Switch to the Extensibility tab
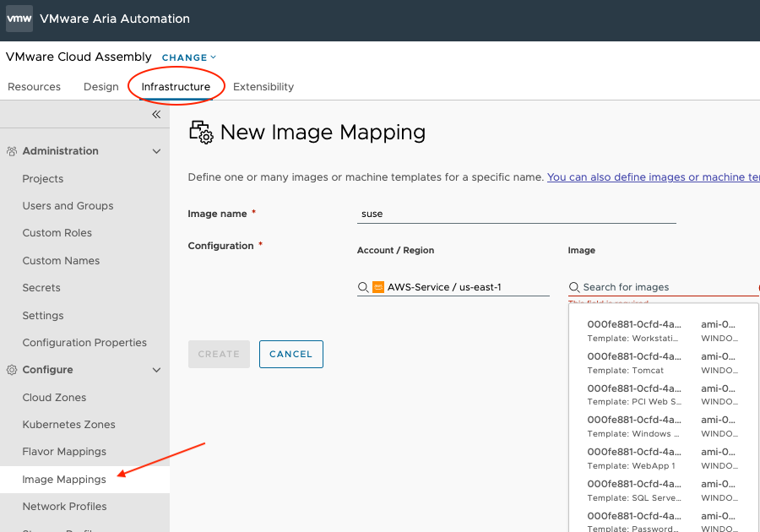This screenshot has width=760, height=532. click(x=263, y=87)
